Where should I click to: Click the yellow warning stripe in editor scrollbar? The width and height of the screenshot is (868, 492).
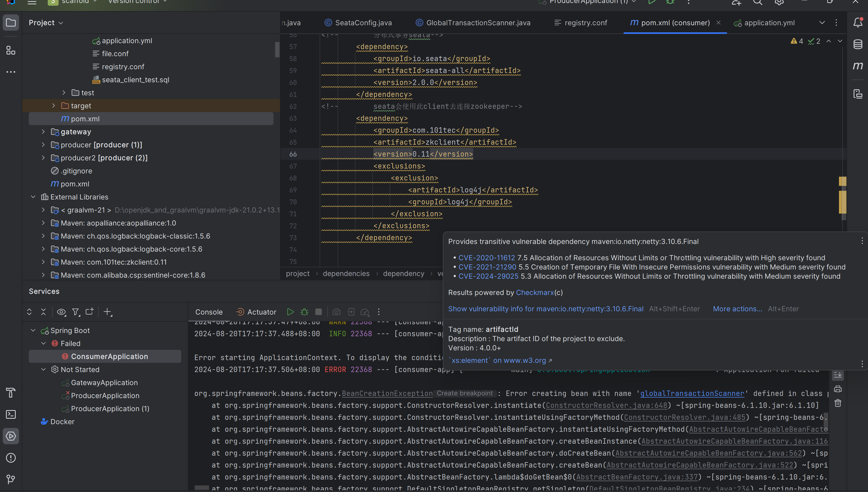pos(843,202)
